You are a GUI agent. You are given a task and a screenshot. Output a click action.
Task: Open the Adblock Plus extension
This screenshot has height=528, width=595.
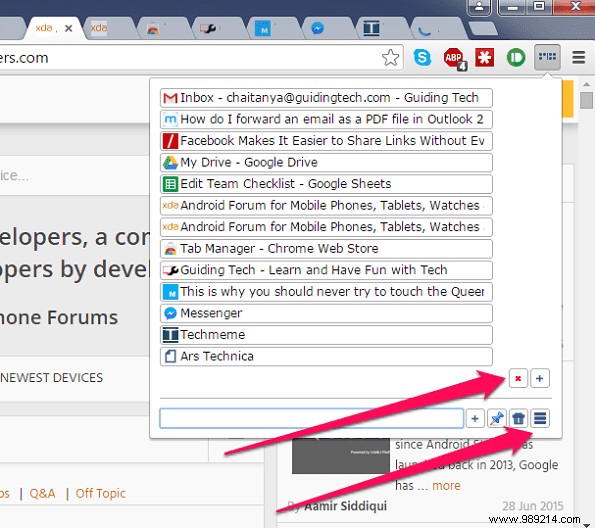454,58
